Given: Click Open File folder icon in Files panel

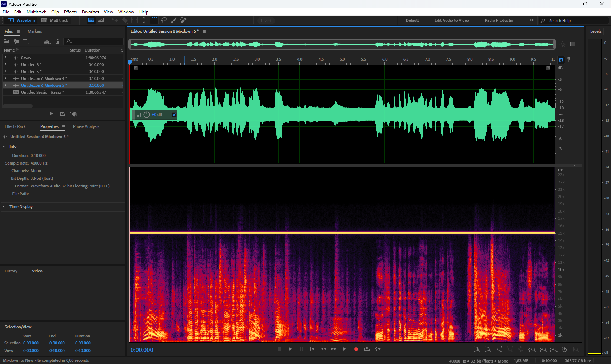Looking at the screenshot, I should [7, 41].
